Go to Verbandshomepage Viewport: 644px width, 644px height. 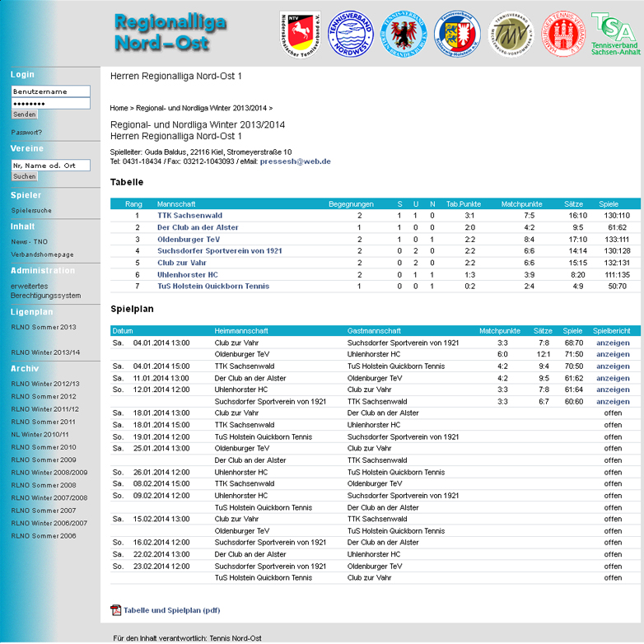click(42, 254)
